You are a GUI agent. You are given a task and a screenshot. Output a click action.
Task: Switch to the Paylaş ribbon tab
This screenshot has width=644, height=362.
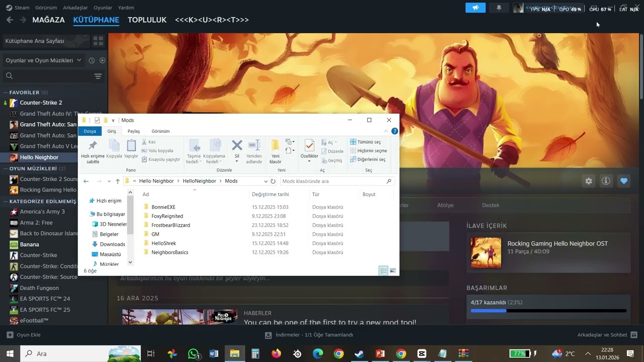(133, 131)
